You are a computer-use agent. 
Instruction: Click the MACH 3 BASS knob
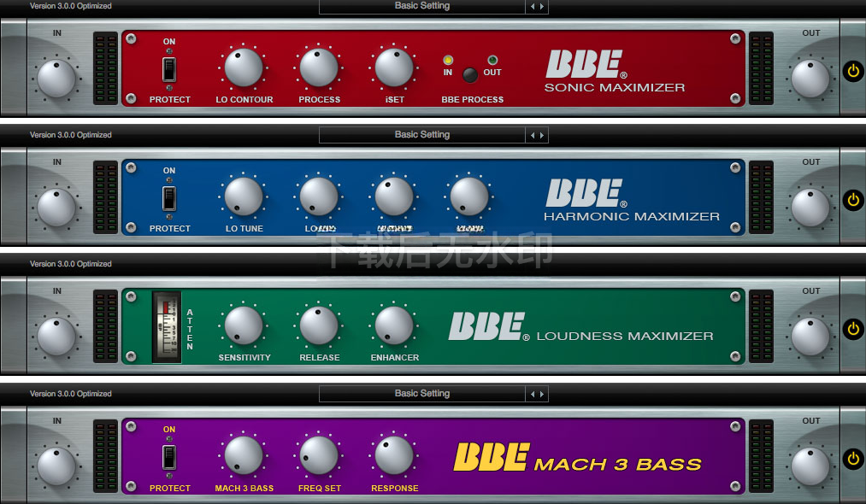coord(244,455)
